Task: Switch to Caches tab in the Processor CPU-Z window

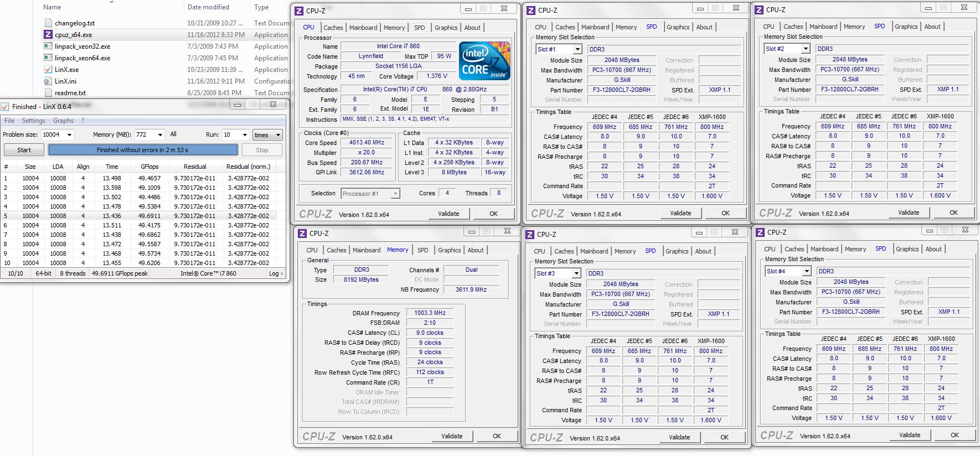Action: 333,28
